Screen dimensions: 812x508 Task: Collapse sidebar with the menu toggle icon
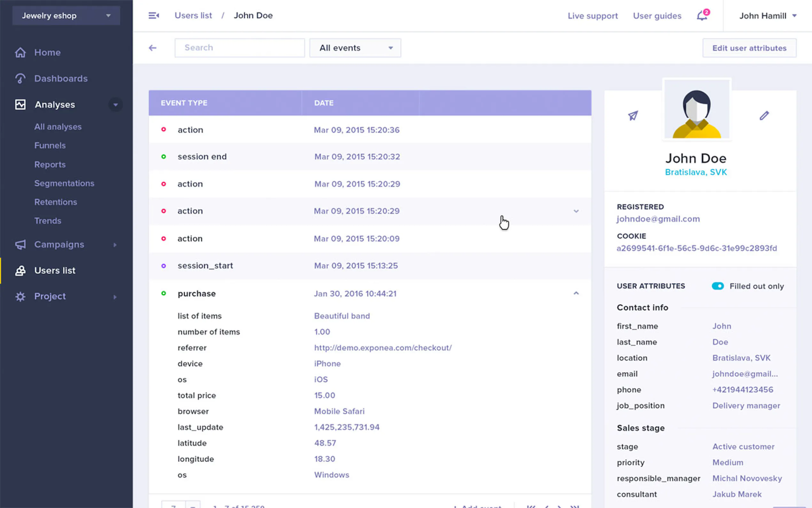point(154,15)
